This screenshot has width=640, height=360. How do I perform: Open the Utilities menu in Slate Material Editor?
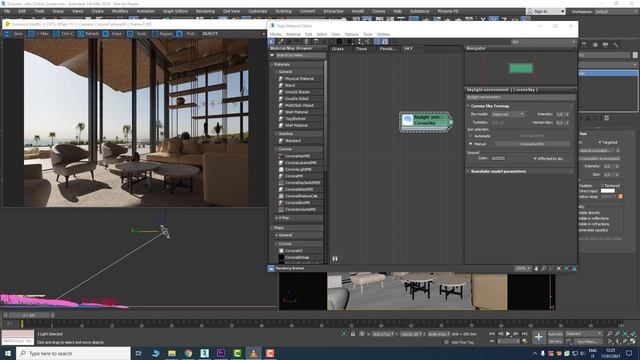[383, 34]
